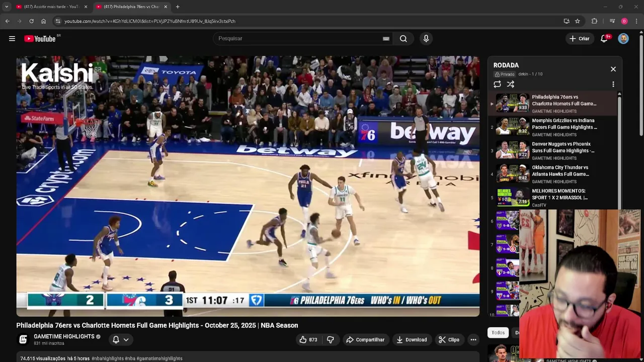Play Oklahoma City Thunder vs Atlanta Hawks video
The width and height of the screenshot is (644, 362).
pos(553,174)
